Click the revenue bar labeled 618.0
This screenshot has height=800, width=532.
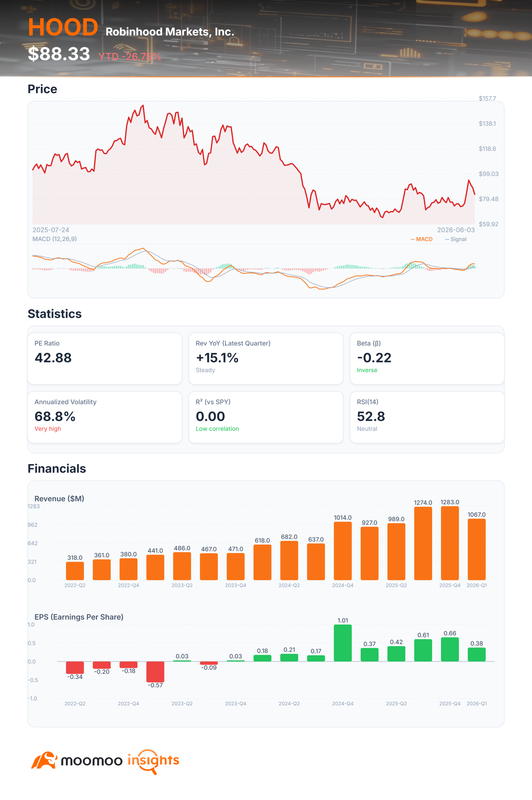(x=263, y=562)
